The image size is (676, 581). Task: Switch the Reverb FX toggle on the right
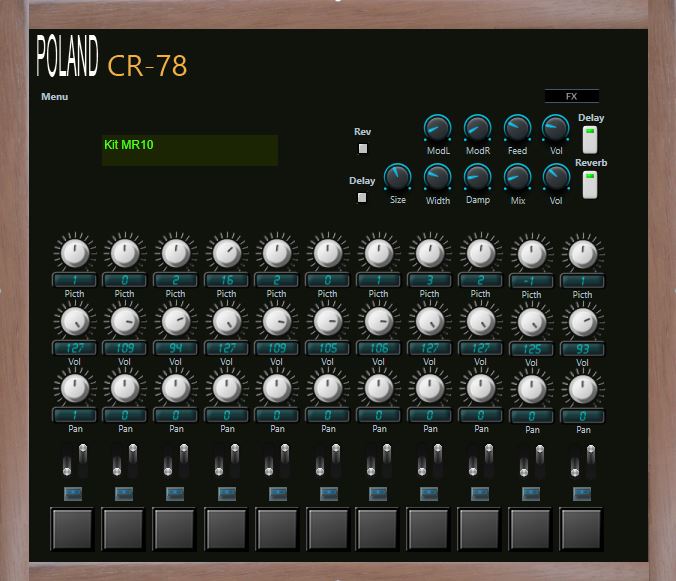590,183
